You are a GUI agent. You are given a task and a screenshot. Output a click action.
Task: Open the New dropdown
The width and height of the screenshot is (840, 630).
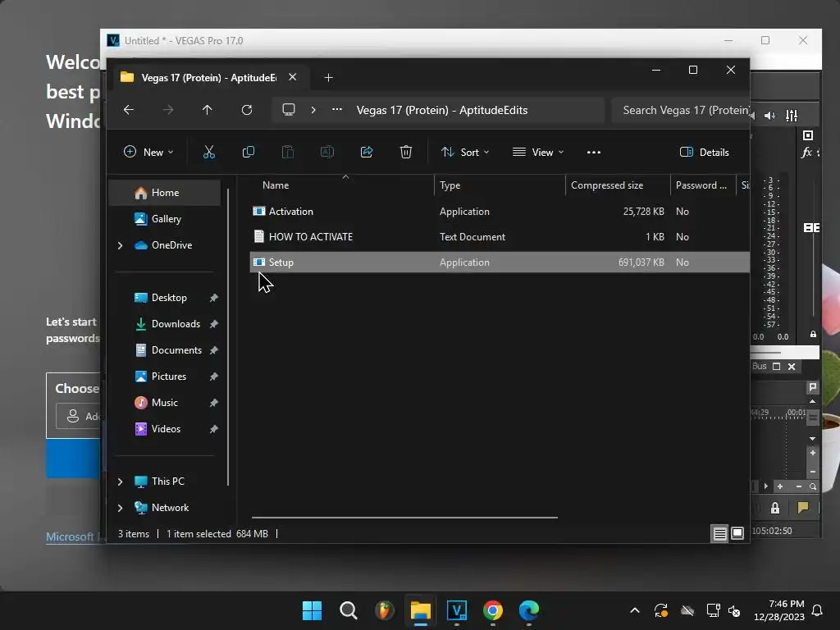pos(148,152)
